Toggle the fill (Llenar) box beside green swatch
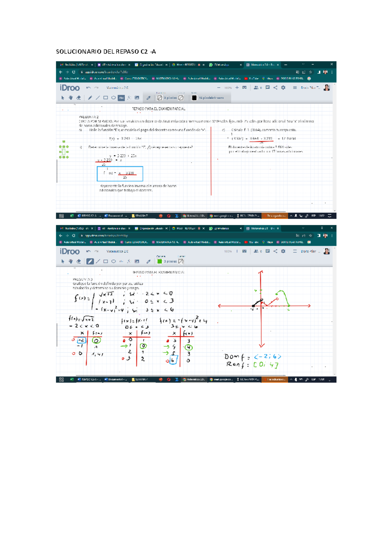This screenshot has height=555, width=392. point(181,261)
